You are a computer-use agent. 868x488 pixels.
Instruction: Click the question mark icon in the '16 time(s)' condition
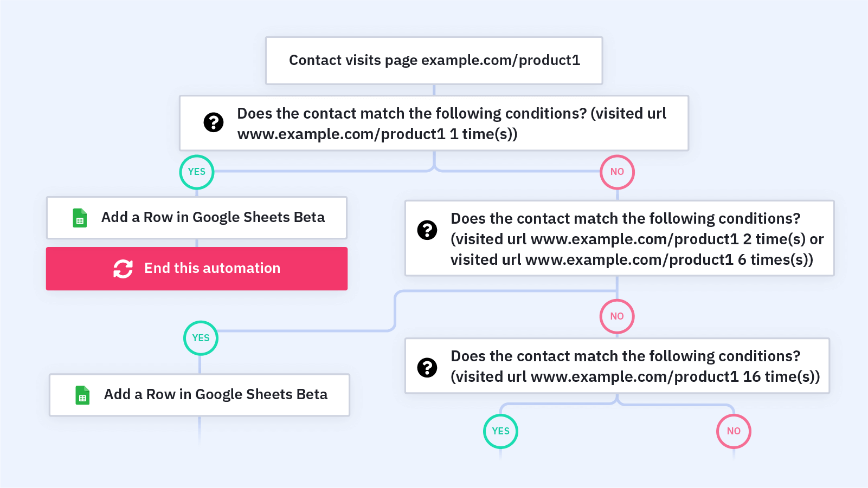[x=427, y=368]
